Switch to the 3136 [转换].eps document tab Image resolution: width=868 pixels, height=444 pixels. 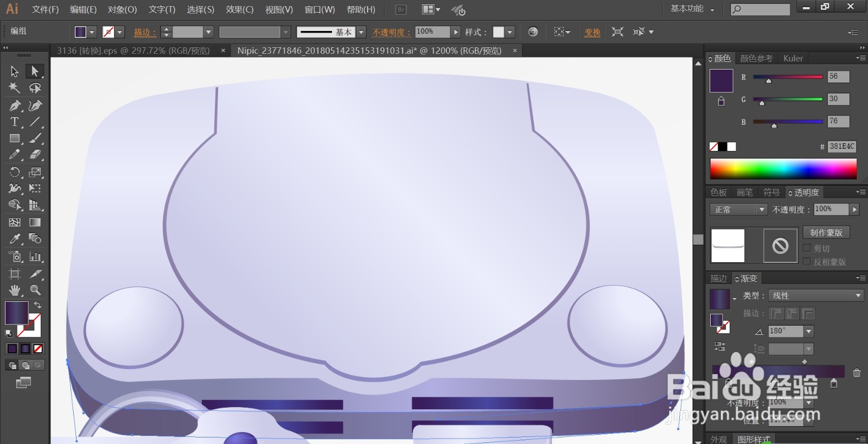[133, 50]
